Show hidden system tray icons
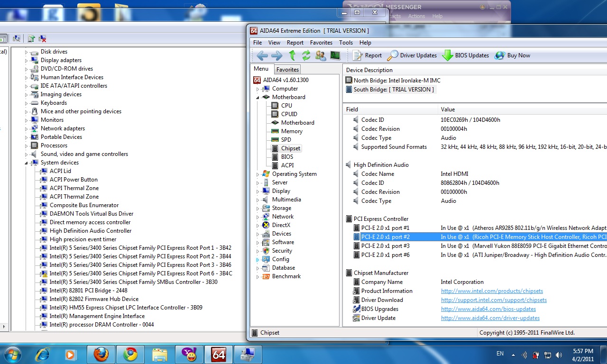 tap(513, 355)
